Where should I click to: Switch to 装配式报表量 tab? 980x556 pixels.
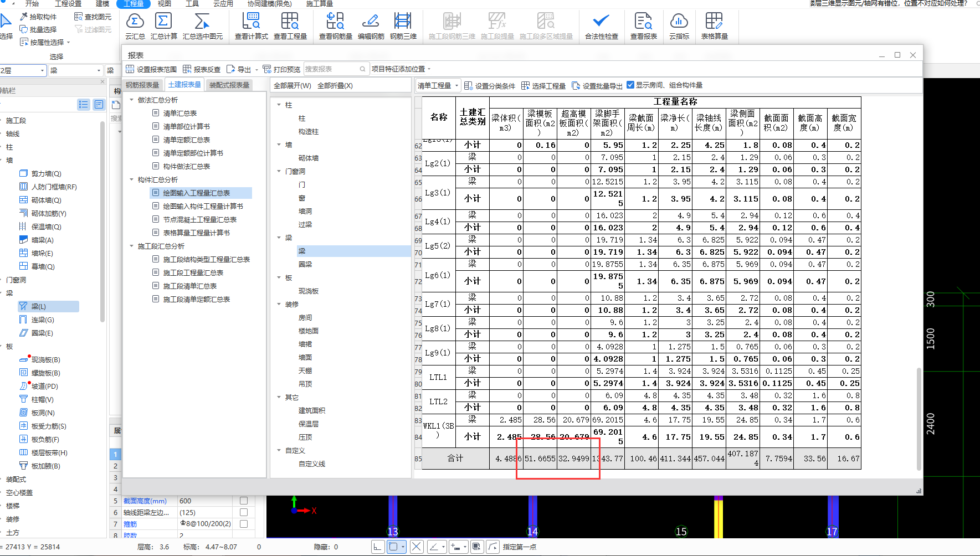(229, 85)
